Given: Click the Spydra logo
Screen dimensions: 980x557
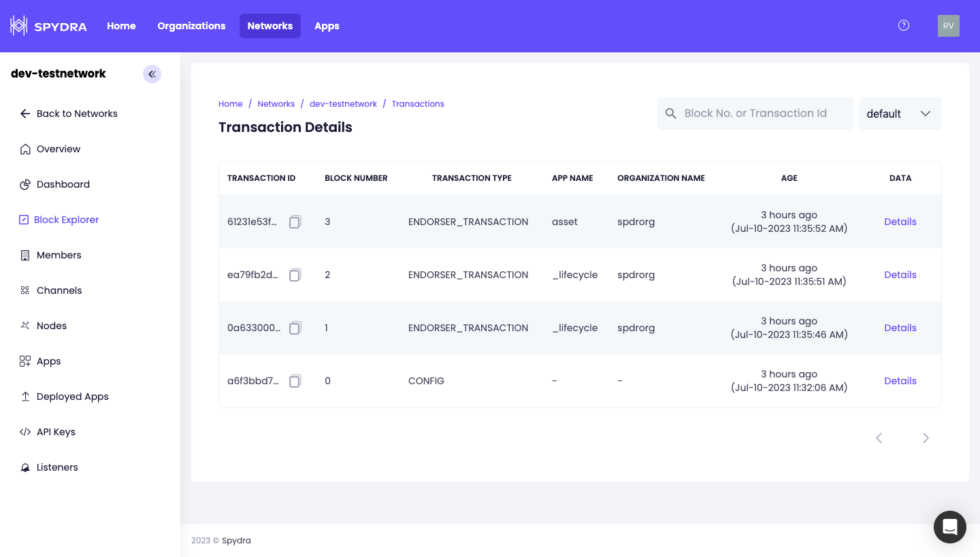Looking at the screenshot, I should point(48,26).
